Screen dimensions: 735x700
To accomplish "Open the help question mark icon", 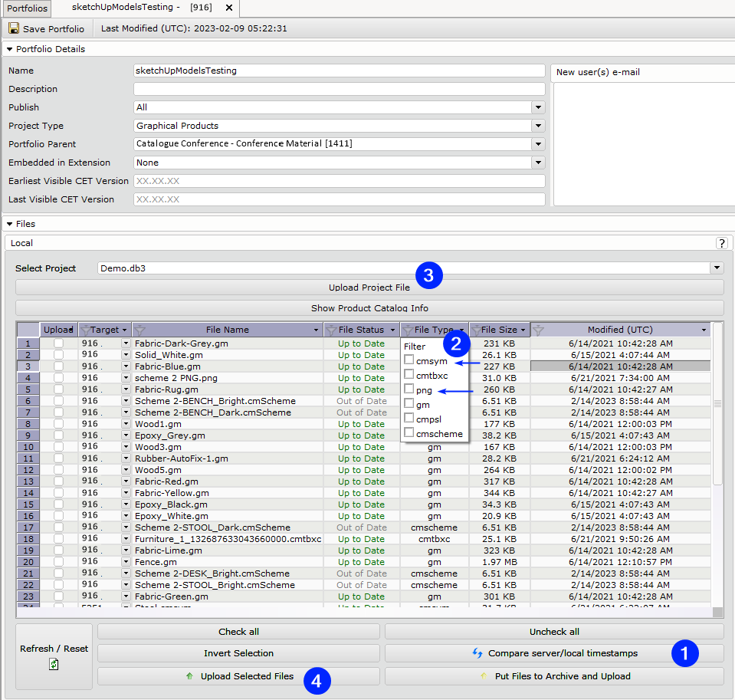I will [721, 243].
